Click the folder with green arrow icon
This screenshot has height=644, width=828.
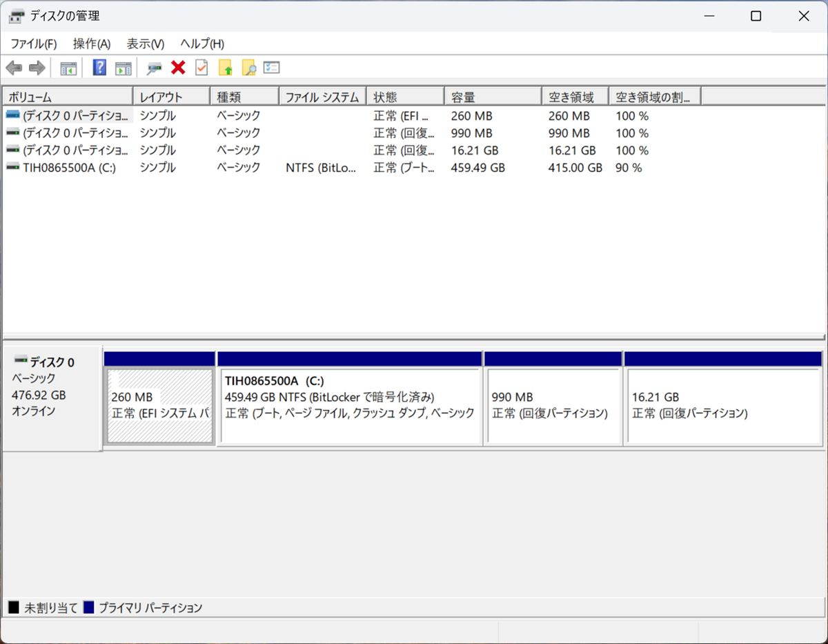[225, 68]
